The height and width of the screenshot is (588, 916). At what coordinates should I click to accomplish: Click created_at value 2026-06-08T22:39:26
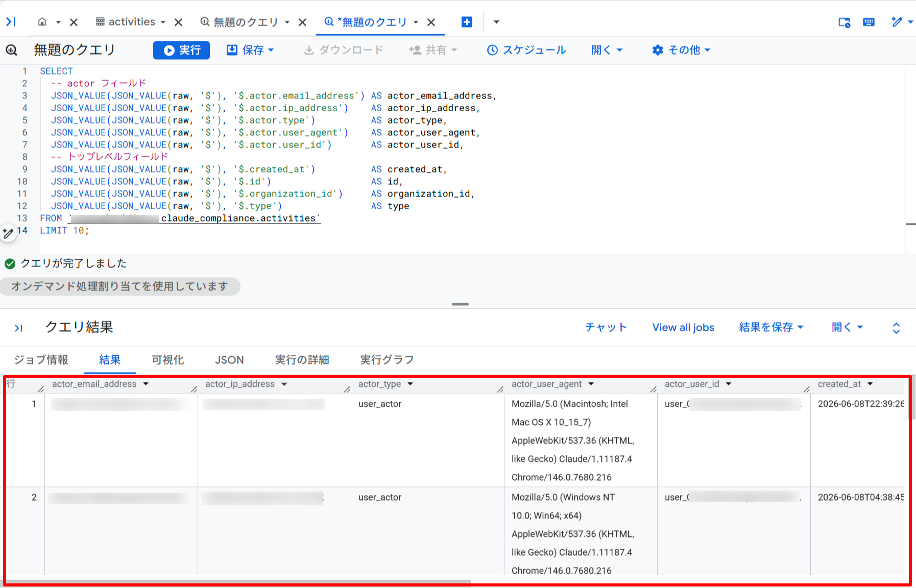tap(861, 404)
